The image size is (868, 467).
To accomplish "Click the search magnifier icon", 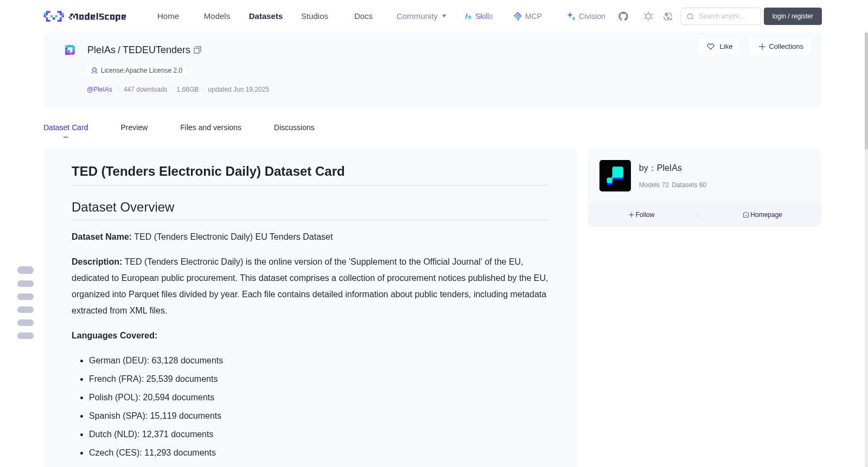I will tap(690, 16).
